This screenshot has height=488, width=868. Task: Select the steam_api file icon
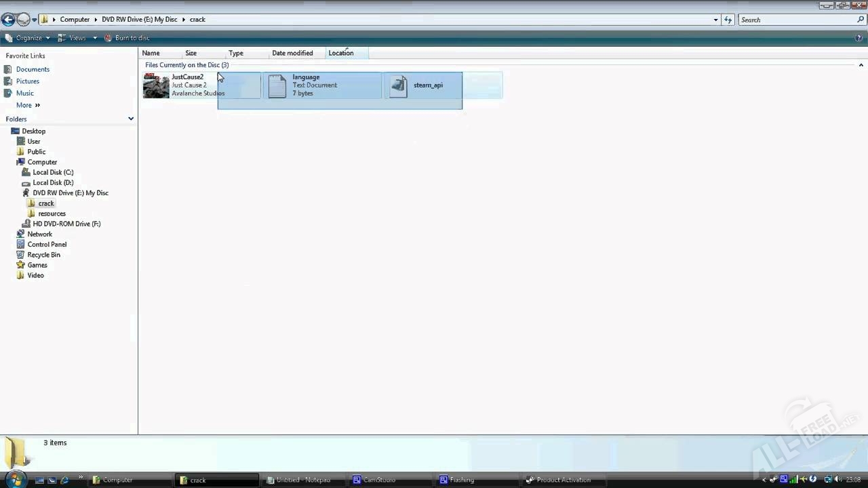coord(399,86)
